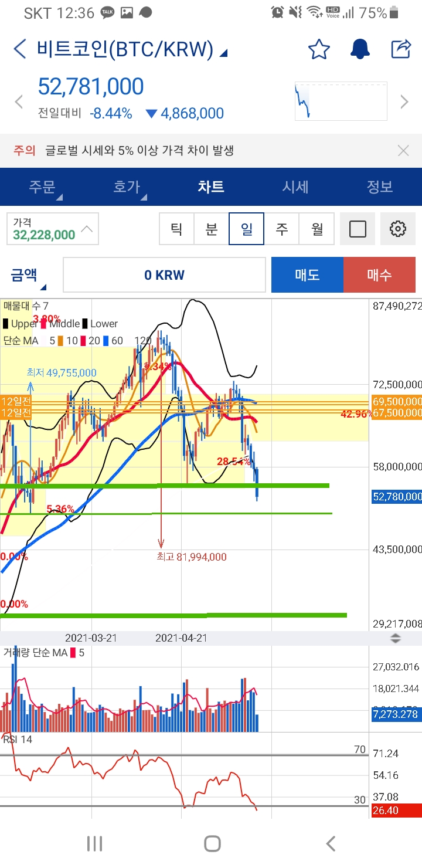Tap the 거래량 단순 MA label
This screenshot has height=868, width=422.
click(x=35, y=653)
